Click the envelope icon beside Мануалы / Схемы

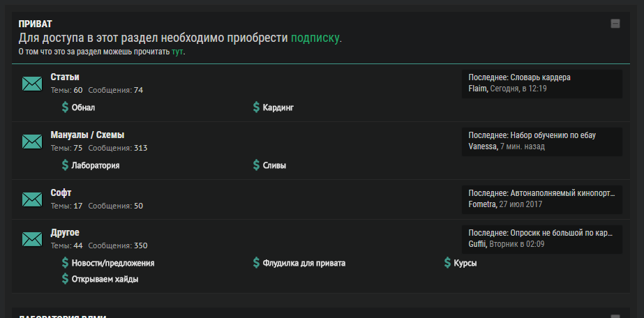(32, 142)
